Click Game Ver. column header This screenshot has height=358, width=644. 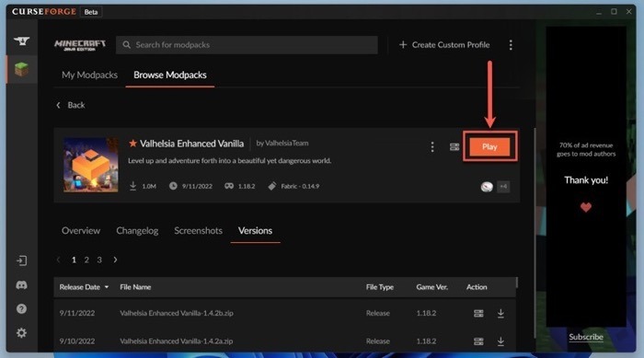click(432, 287)
